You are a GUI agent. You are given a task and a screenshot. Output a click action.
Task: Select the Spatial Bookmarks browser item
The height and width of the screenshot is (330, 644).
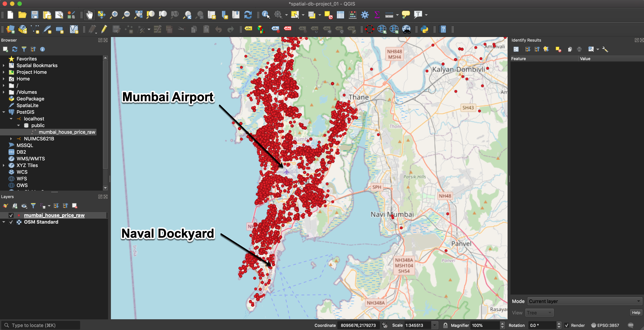pos(37,65)
